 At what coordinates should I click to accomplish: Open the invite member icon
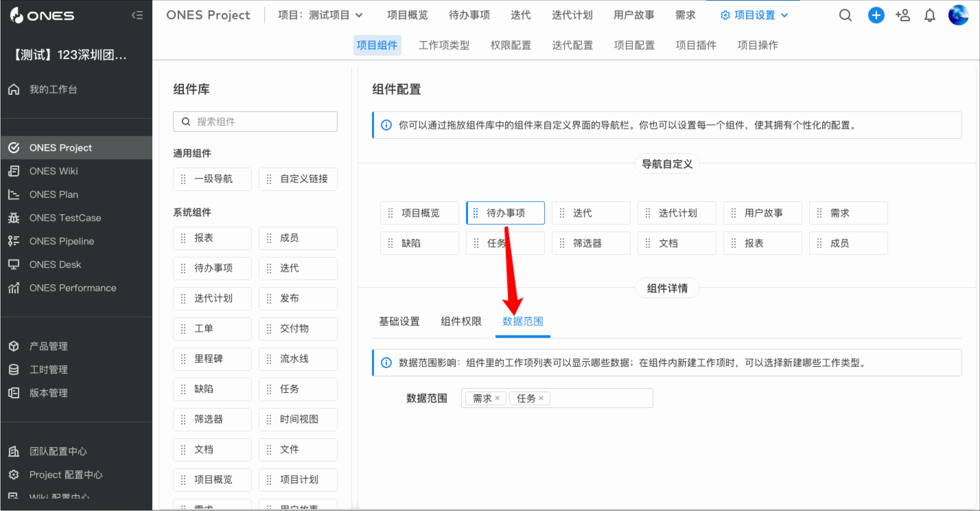click(x=902, y=15)
